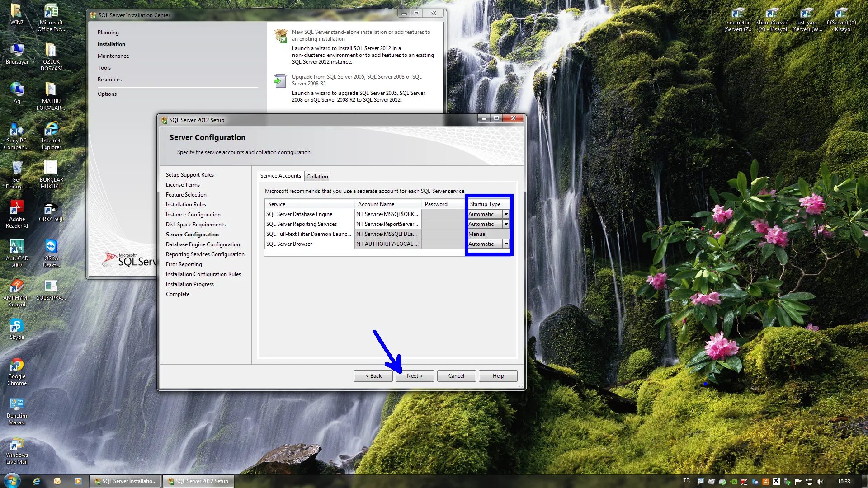Click the Next button
This screenshot has height=488, width=868.
click(x=415, y=376)
